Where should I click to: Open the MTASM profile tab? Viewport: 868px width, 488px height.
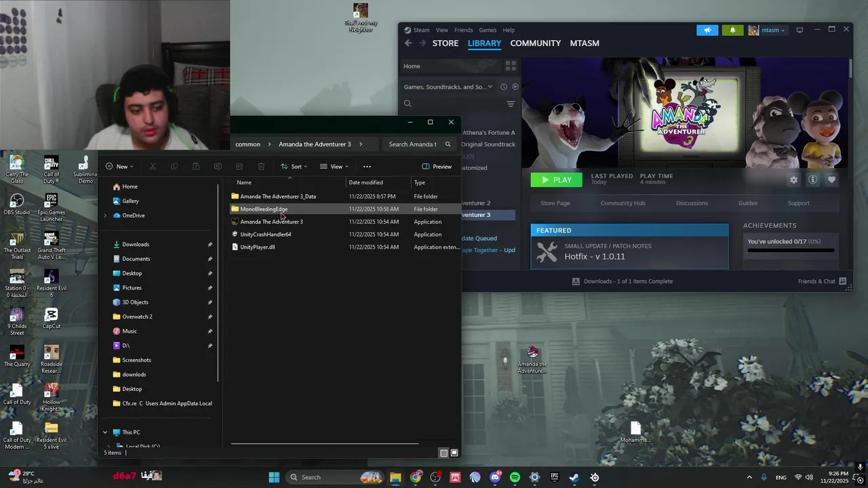585,43
